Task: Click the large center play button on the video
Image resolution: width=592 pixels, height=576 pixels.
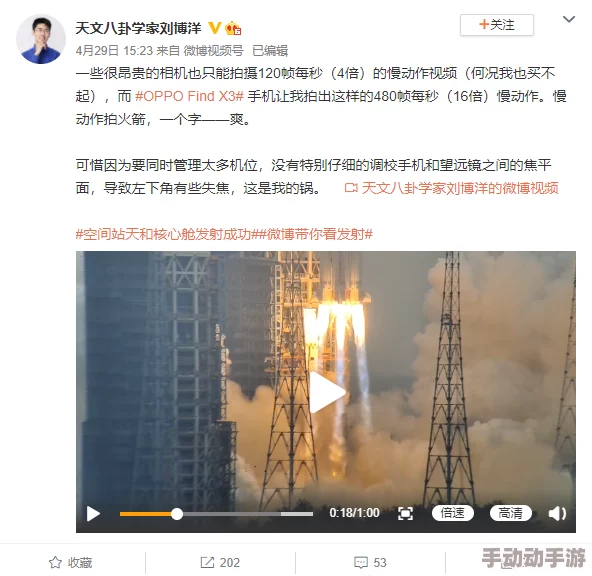Action: pyautogui.click(x=327, y=393)
